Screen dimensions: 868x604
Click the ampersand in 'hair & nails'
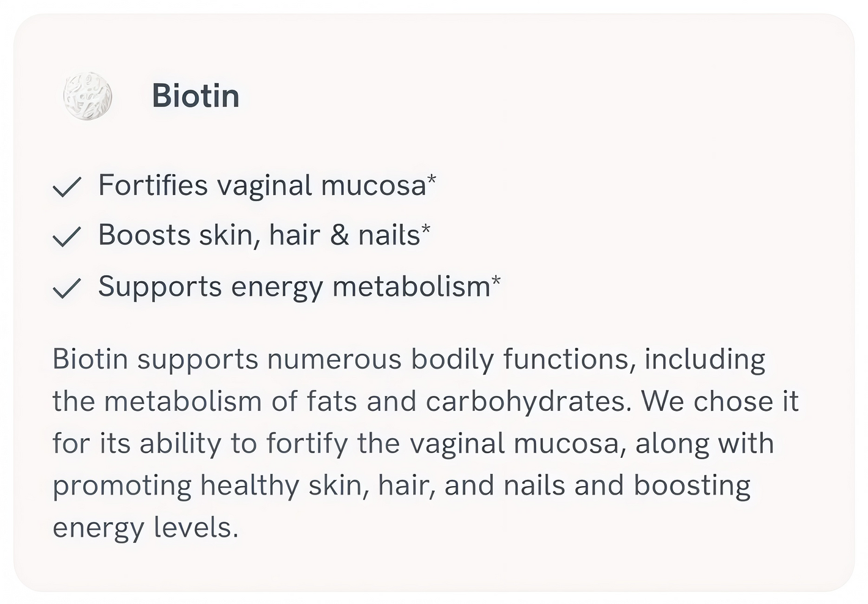(x=339, y=235)
